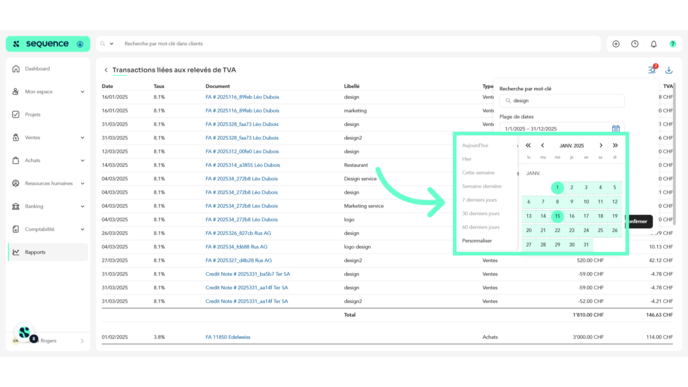Go to next month in calendar

601,145
